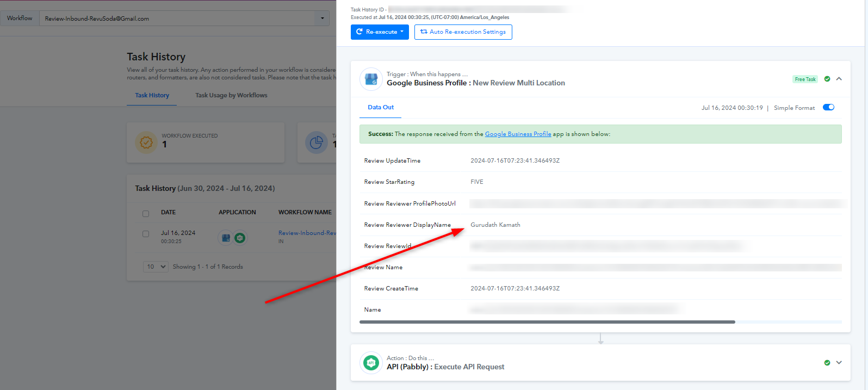Click Auto Re-execution Settings button
The image size is (868, 390).
coord(463,32)
